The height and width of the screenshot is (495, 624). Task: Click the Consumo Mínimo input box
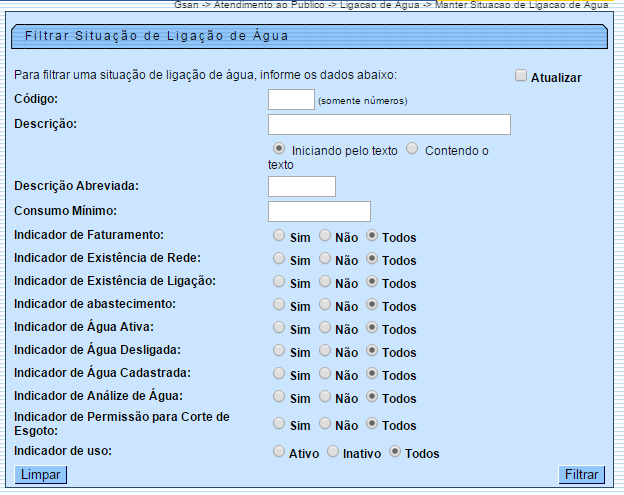[x=319, y=211]
